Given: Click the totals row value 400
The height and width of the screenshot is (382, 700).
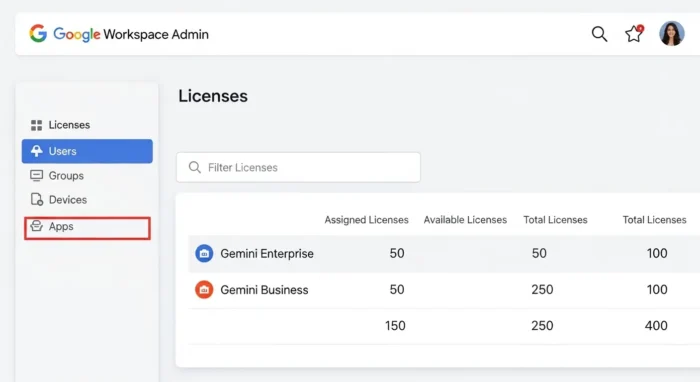Looking at the screenshot, I should click(656, 326).
